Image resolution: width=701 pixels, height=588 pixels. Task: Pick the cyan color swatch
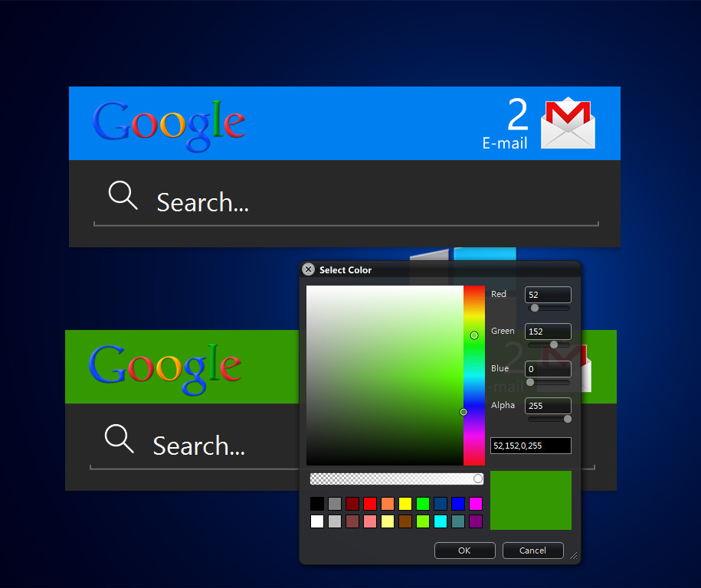click(441, 521)
